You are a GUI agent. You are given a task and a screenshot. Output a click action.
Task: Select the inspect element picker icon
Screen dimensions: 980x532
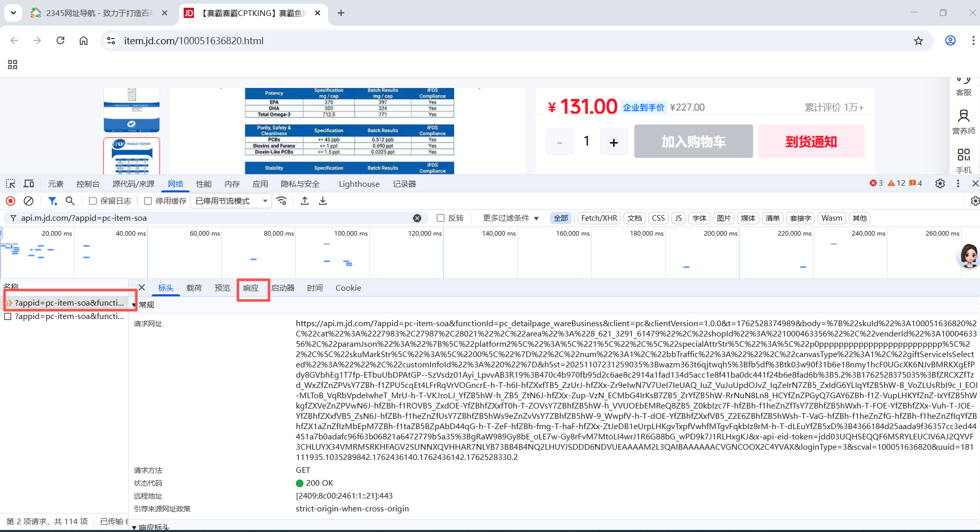pyautogui.click(x=10, y=184)
